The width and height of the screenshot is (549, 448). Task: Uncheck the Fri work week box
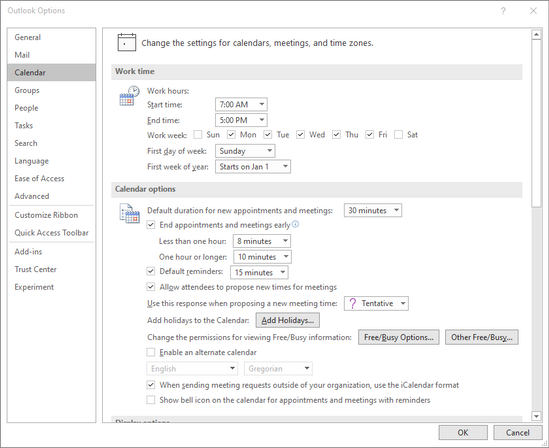click(370, 135)
